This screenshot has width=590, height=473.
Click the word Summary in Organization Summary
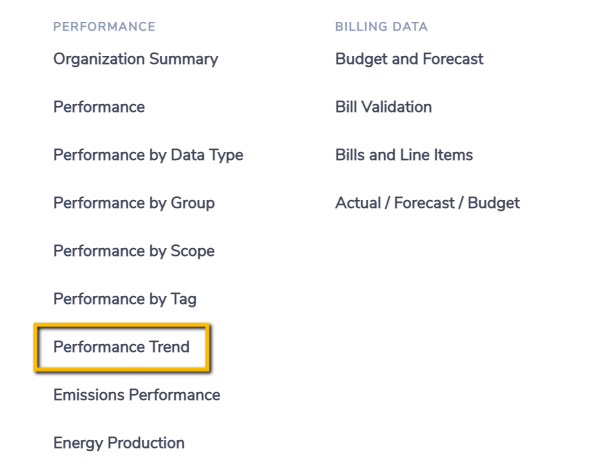click(x=184, y=59)
